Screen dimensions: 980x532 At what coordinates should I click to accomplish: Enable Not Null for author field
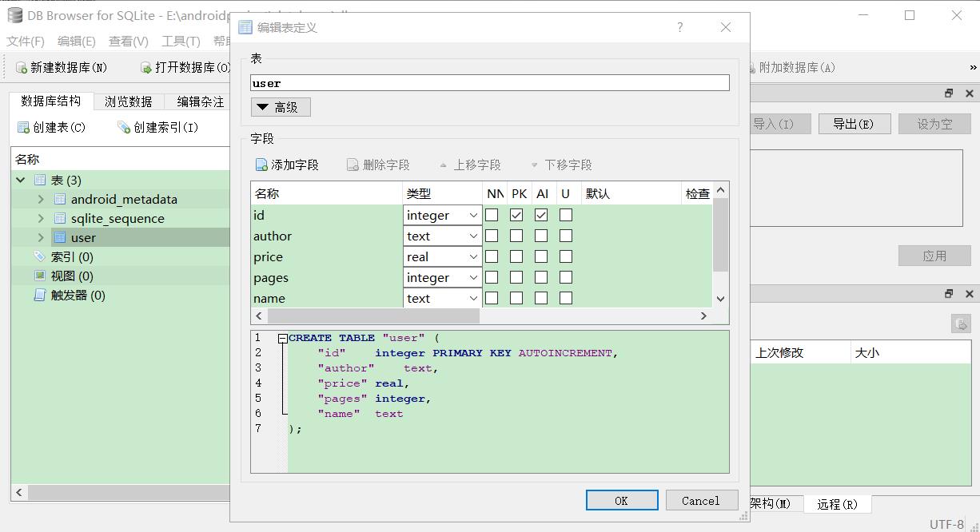(492, 236)
